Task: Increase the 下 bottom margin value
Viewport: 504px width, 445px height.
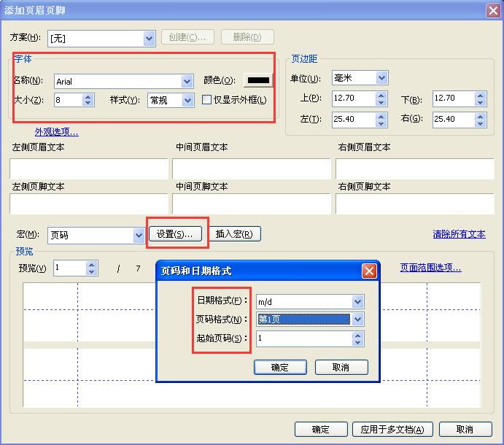Action: (480, 96)
